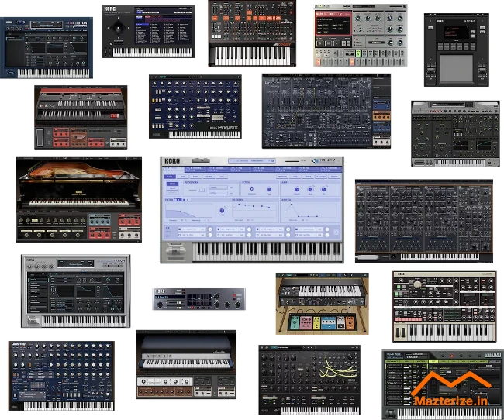Click the Polysix logo on the blue synth
Image resolution: width=504 pixels, height=420 pixels.
[x=228, y=128]
